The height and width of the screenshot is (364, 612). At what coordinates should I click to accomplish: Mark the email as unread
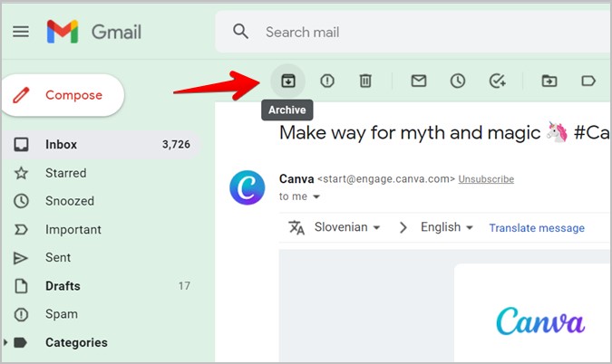[419, 81]
